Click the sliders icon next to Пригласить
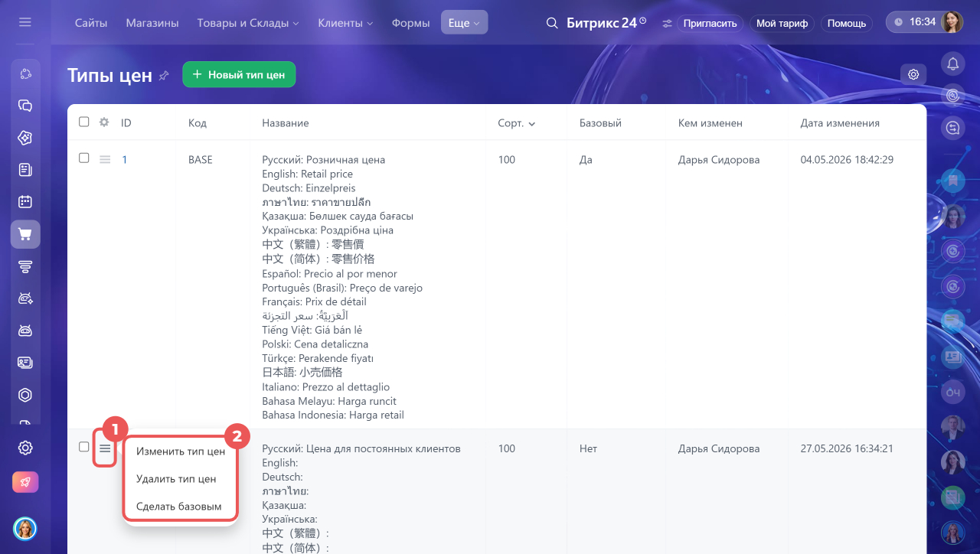This screenshot has width=980, height=554. [x=667, y=23]
